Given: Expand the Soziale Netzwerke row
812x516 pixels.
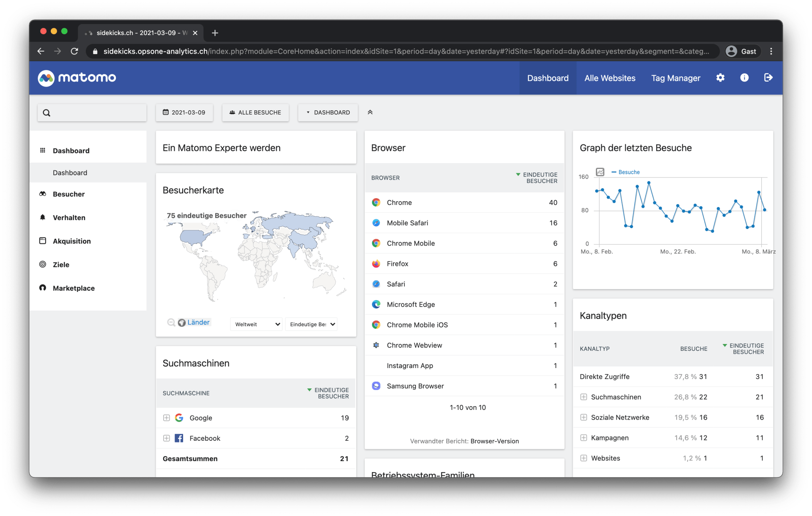Looking at the screenshot, I should click(584, 418).
